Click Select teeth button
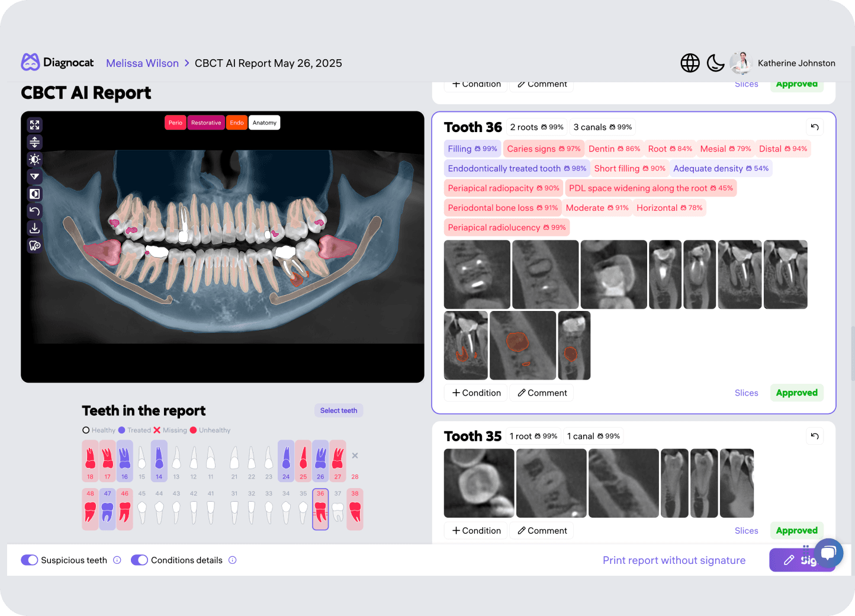 click(x=339, y=410)
